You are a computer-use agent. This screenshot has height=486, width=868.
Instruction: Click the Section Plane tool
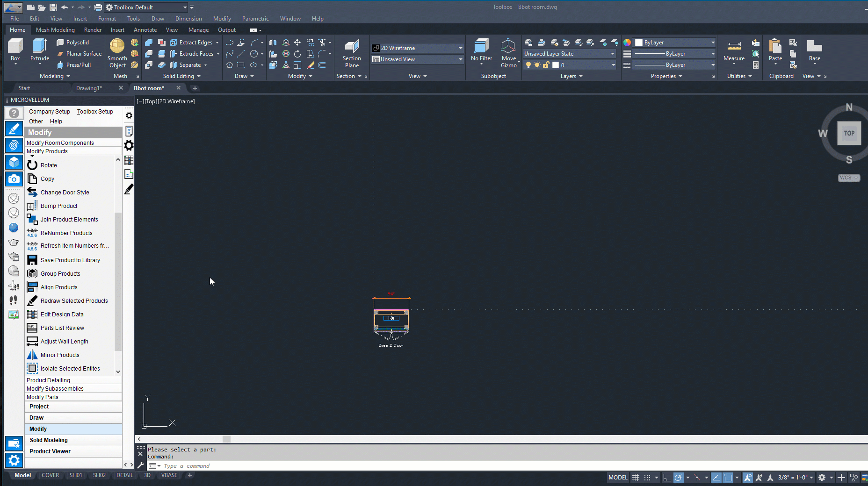coord(352,53)
